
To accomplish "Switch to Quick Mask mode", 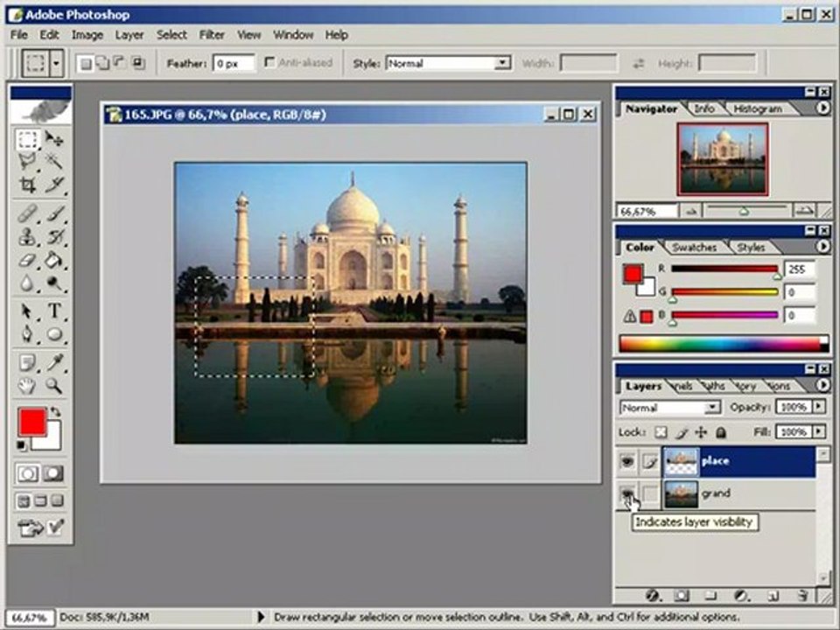I will [53, 473].
